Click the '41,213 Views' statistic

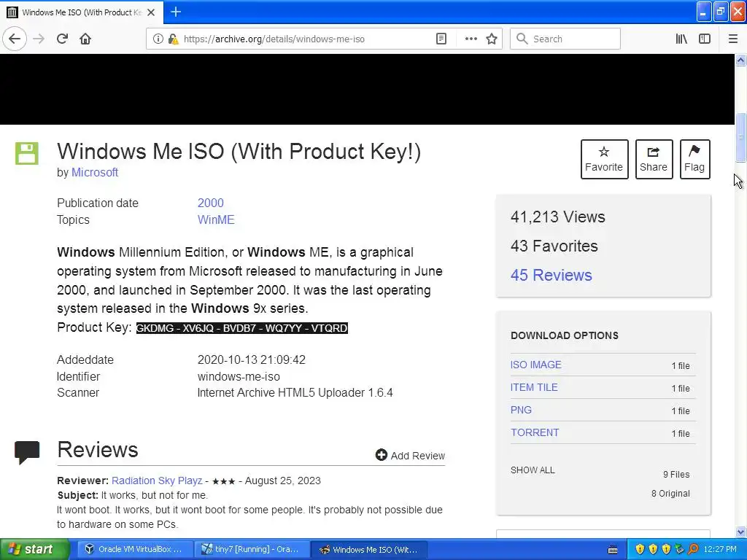[x=558, y=217]
